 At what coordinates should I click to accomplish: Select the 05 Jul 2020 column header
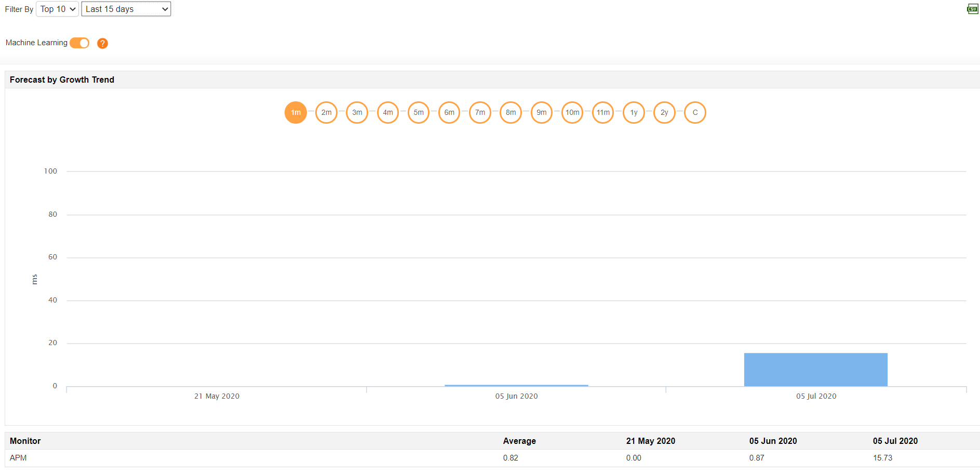click(x=895, y=441)
